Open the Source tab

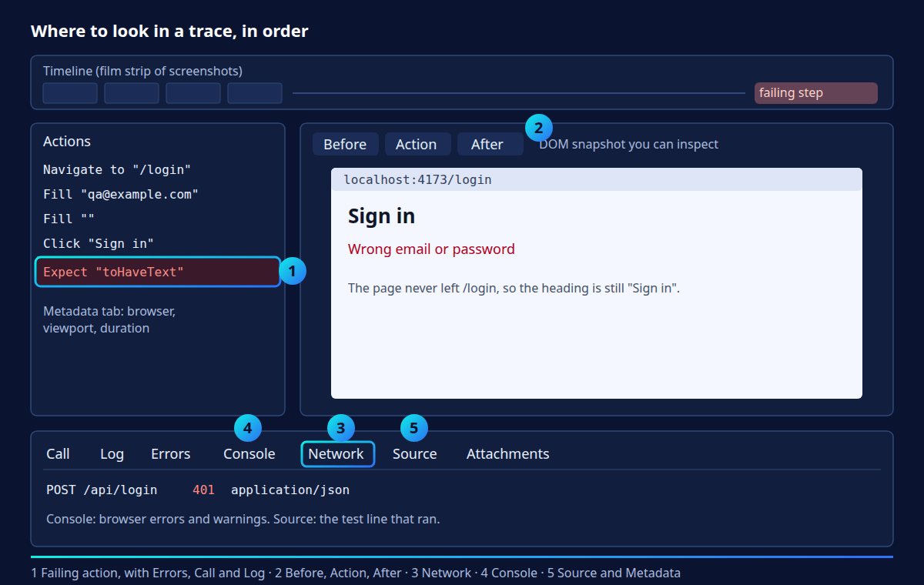[414, 454]
